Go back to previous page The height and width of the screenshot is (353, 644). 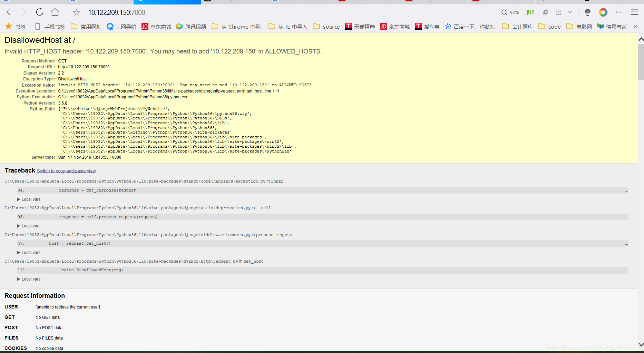pos(9,12)
